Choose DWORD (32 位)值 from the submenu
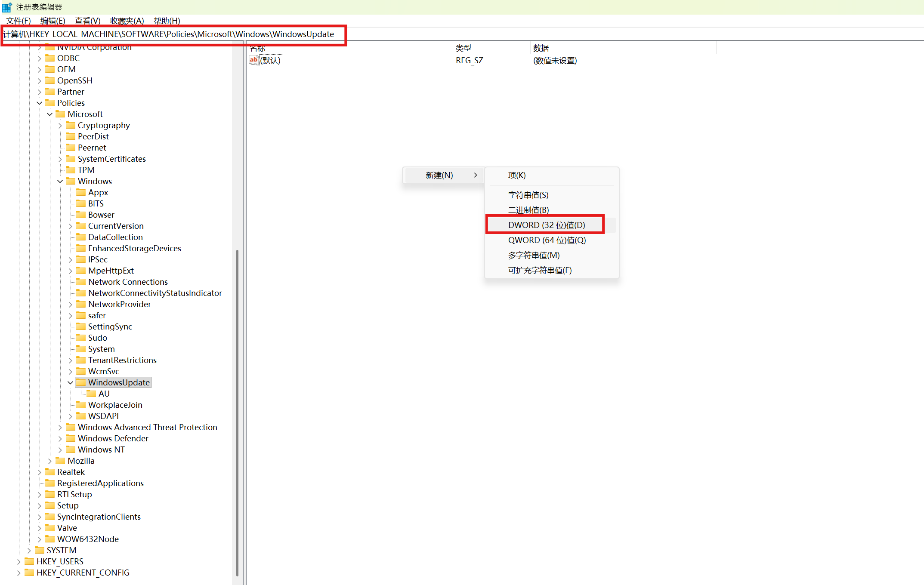Viewport: 924px width, 585px height. click(547, 225)
